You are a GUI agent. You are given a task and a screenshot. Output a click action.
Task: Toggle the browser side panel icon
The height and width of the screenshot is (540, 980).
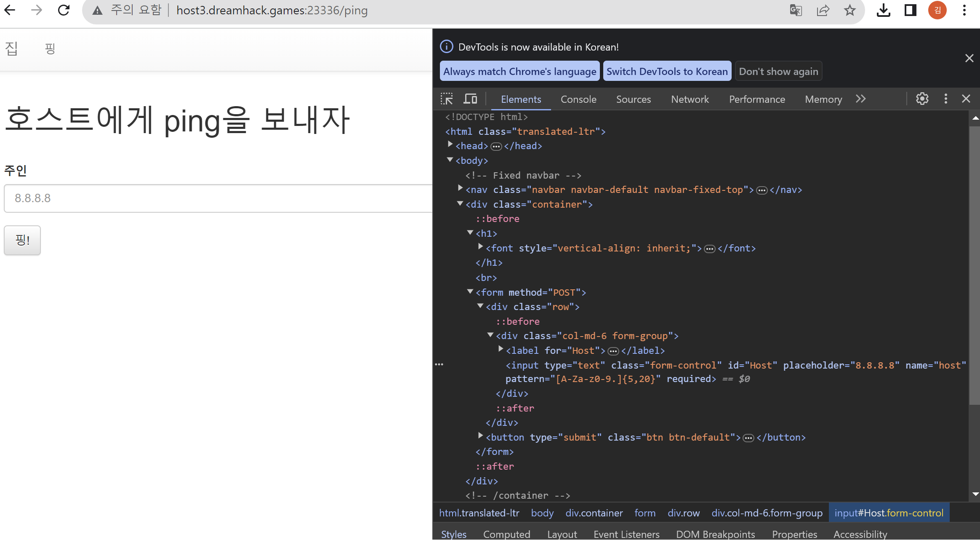[x=910, y=10]
